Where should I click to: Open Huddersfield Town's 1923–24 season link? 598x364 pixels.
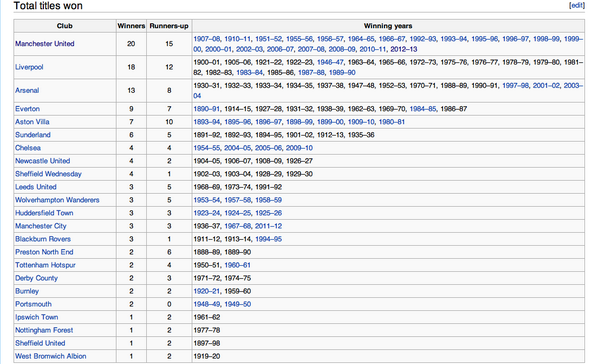tap(207, 213)
